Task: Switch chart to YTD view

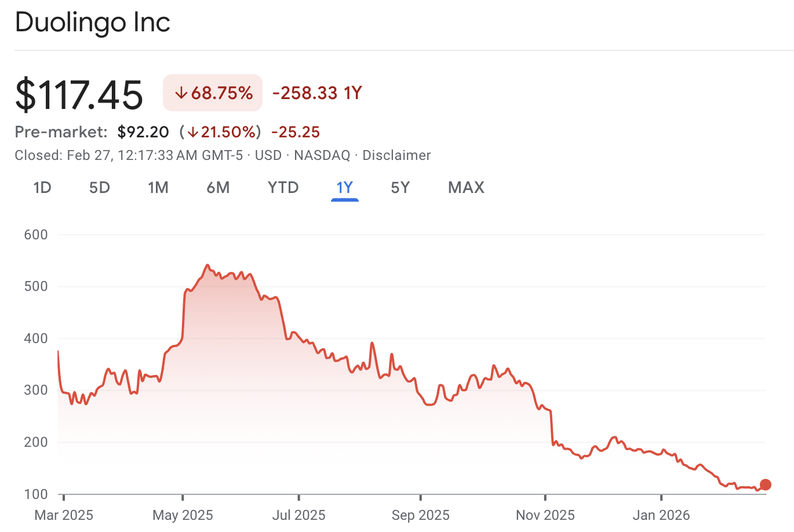Action: point(283,188)
